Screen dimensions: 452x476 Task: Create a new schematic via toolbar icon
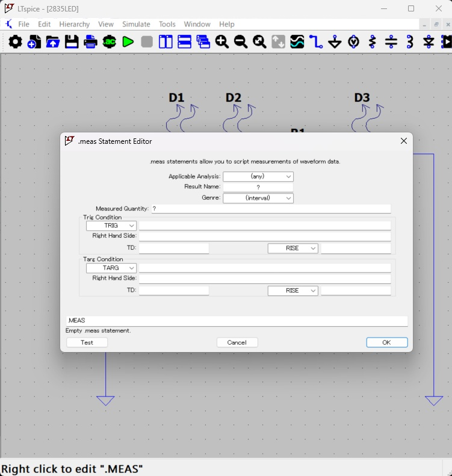coord(34,42)
